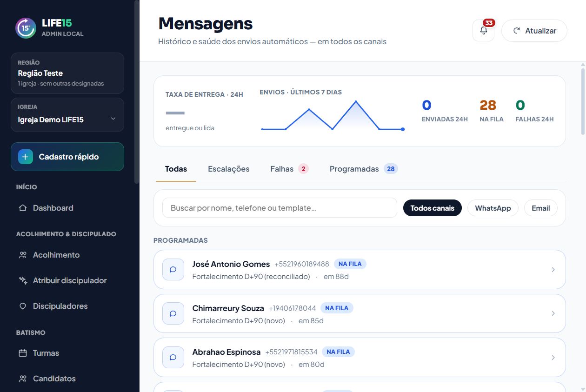Image resolution: width=586 pixels, height=392 pixels.
Task: Open Dashboard in the sidebar
Action: (67, 208)
